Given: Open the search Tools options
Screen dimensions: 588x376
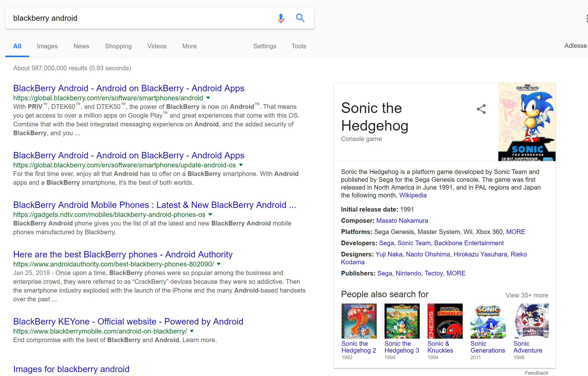Looking at the screenshot, I should [x=299, y=46].
